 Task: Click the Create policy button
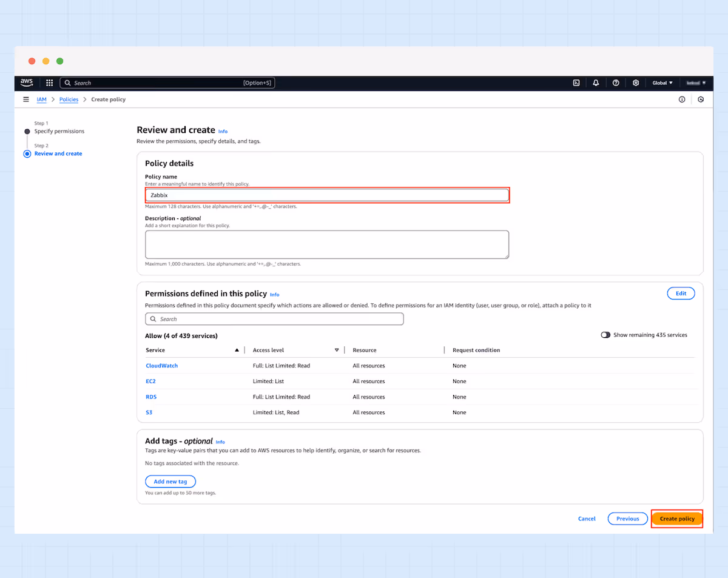click(677, 519)
